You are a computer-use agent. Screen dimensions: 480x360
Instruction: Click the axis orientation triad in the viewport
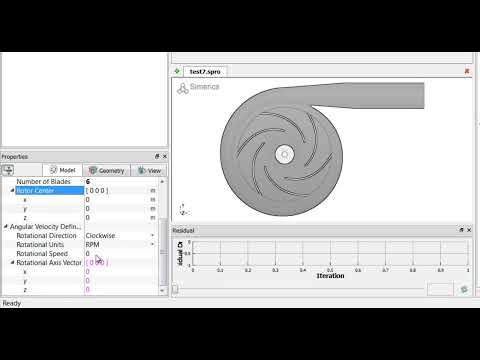184,210
